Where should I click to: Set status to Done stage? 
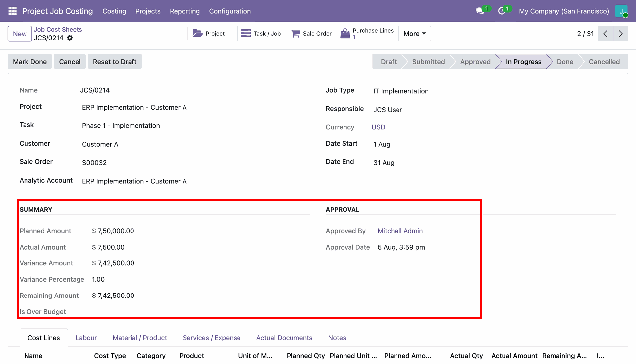pos(565,62)
